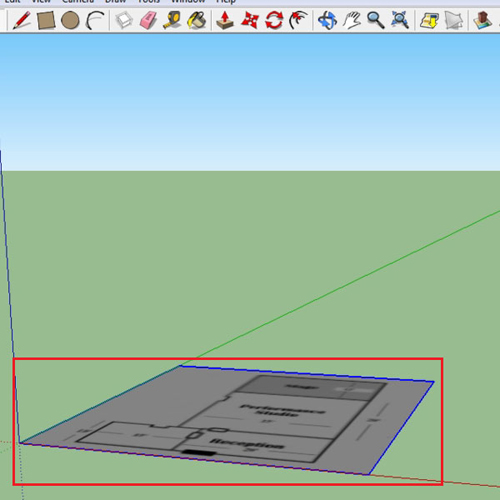Screen dimensions: 500x500
Task: Click the Zoom Extents icon
Action: pos(400,20)
